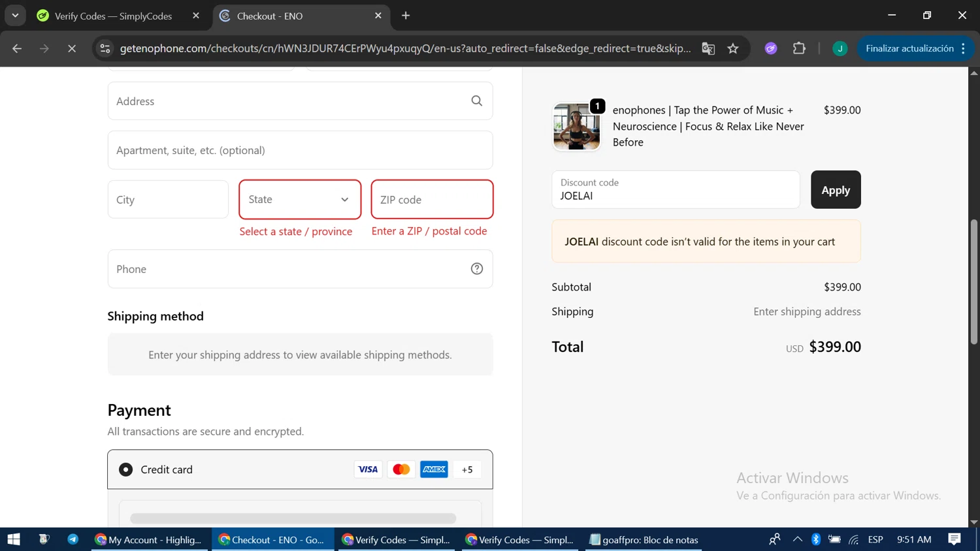
Task: Click 'Select a state / province' error text
Action: coord(296,231)
